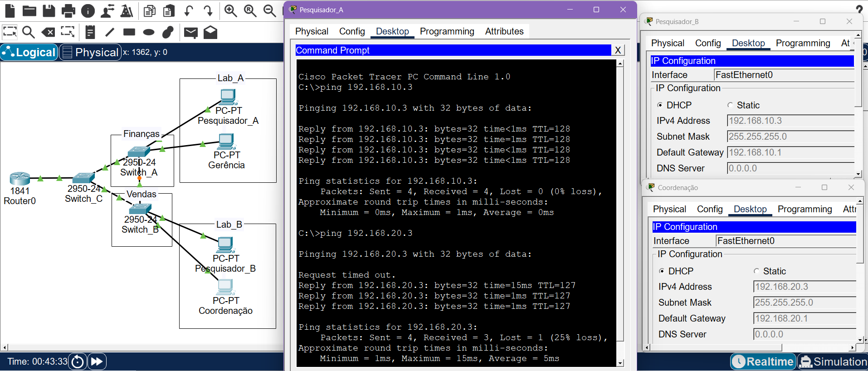The image size is (868, 371).
Task: Place a note with the Note tool
Action: click(x=90, y=32)
